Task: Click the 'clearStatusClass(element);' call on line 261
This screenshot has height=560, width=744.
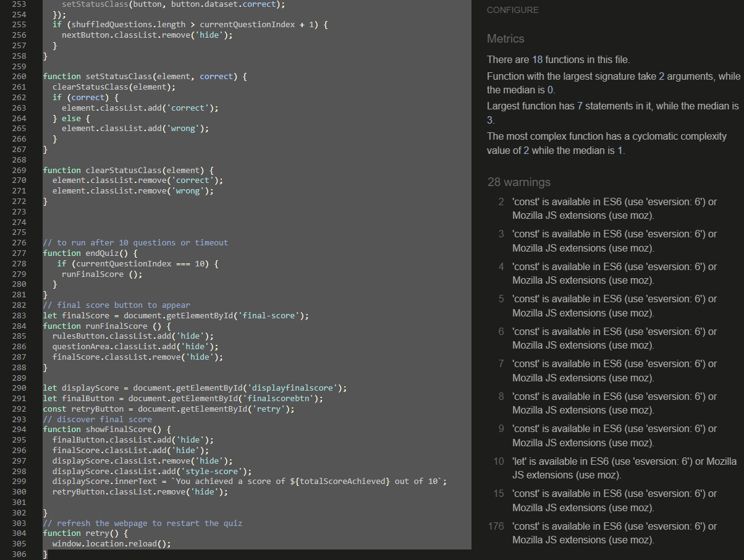Action: coord(114,87)
